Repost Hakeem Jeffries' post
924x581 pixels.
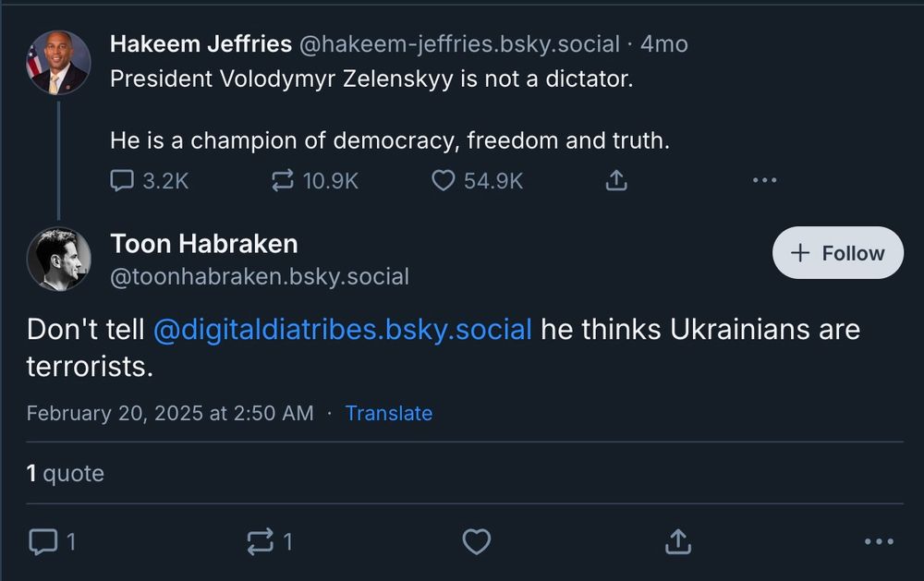click(x=283, y=181)
